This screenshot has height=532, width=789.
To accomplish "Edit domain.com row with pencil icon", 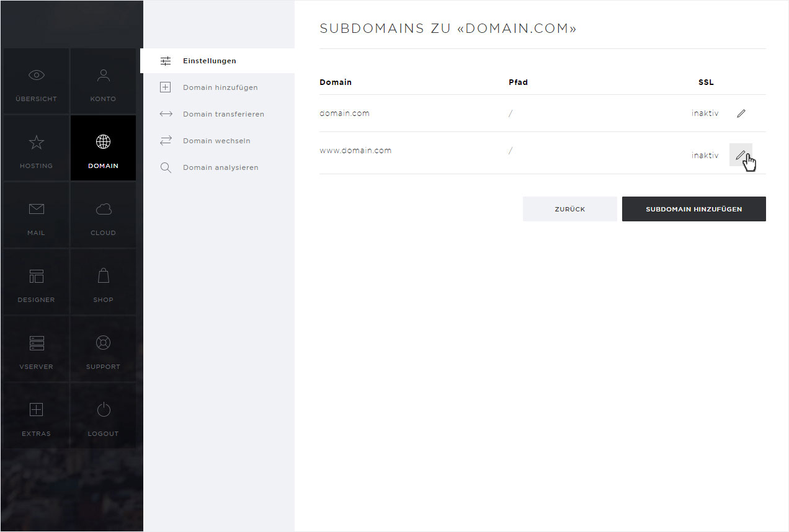I will tap(741, 113).
